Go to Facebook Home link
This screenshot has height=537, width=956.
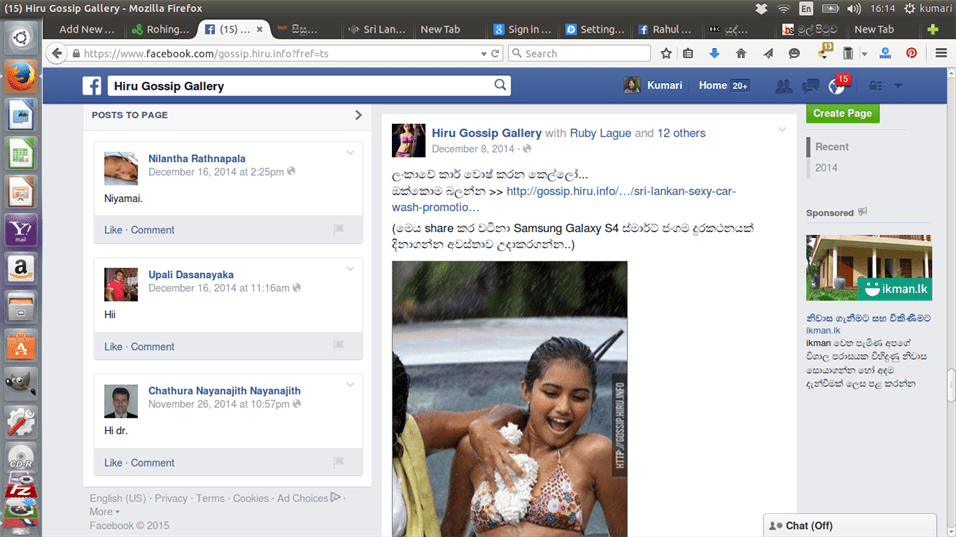[713, 85]
